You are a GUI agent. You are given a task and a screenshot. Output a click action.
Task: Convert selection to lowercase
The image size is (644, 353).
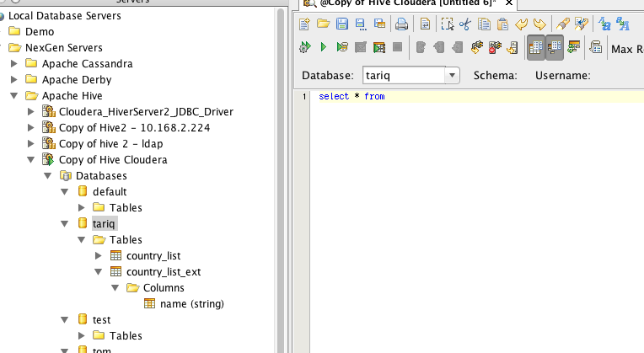(604, 24)
